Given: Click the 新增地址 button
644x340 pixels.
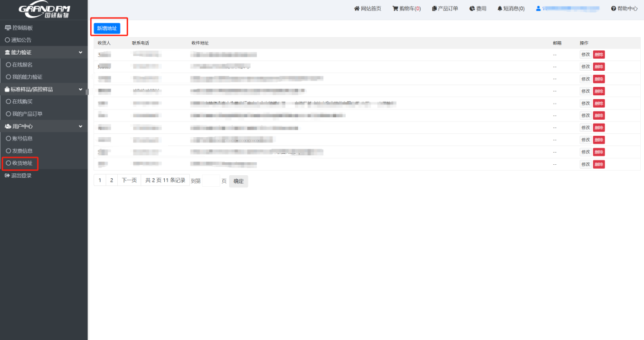Looking at the screenshot, I should 107,28.
